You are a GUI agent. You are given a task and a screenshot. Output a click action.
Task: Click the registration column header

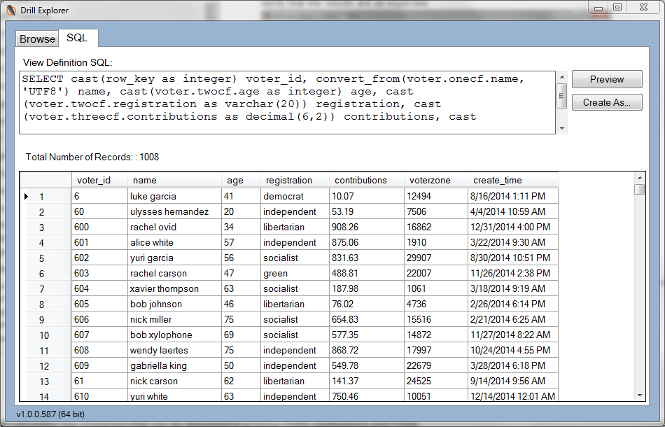coord(295,180)
